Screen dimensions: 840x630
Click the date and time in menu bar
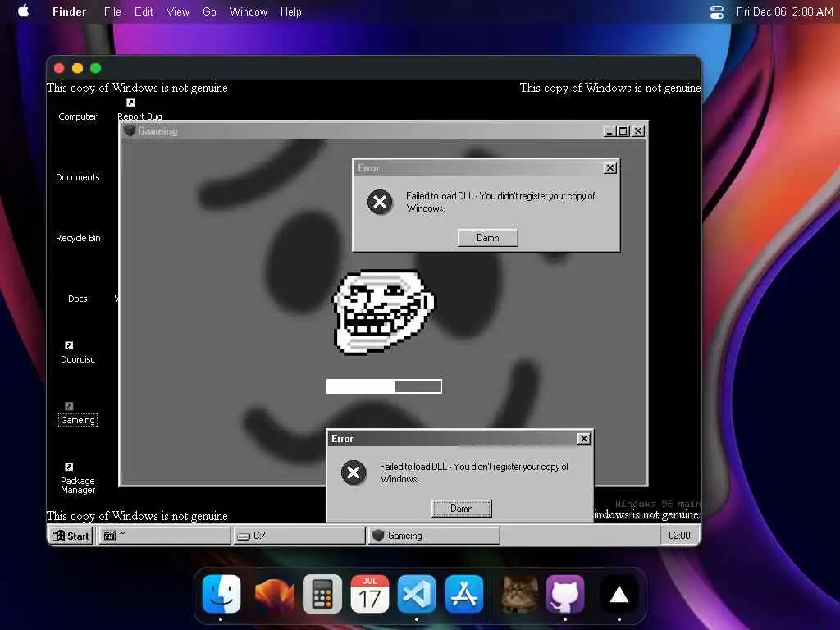pyautogui.click(x=784, y=11)
